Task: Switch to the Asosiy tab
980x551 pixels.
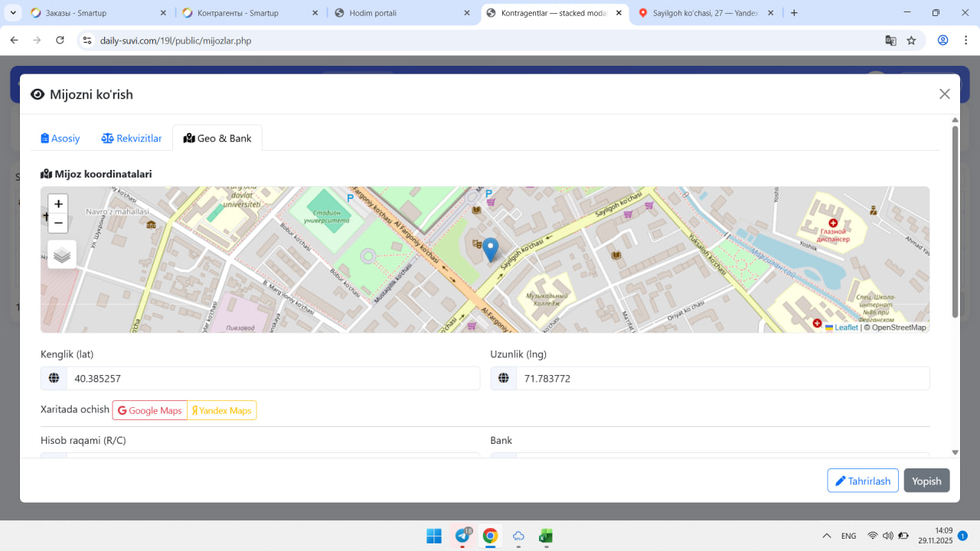Action: pos(60,139)
